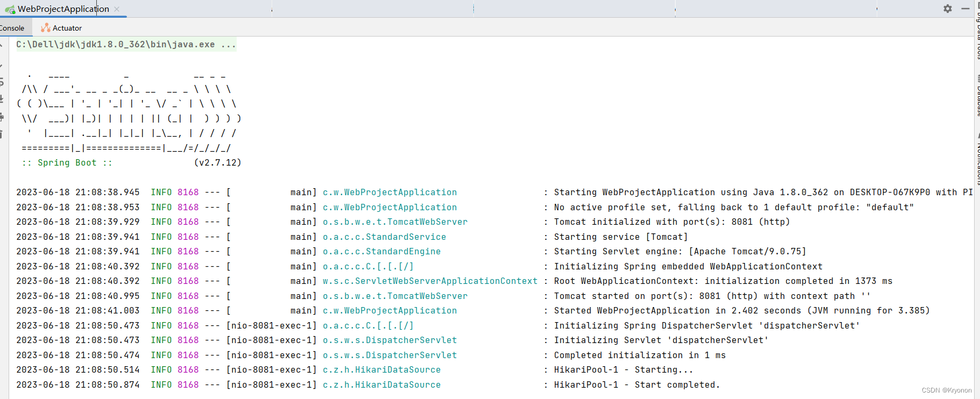Image resolution: width=980 pixels, height=399 pixels.
Task: Click 'Initializing Servlet 'dispatcherServlet'' message
Action: [x=662, y=340]
